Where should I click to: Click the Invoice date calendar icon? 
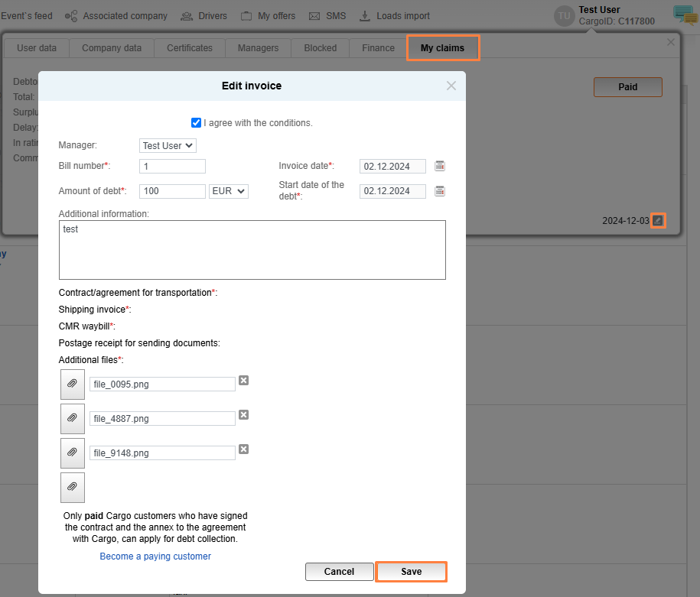click(x=440, y=166)
